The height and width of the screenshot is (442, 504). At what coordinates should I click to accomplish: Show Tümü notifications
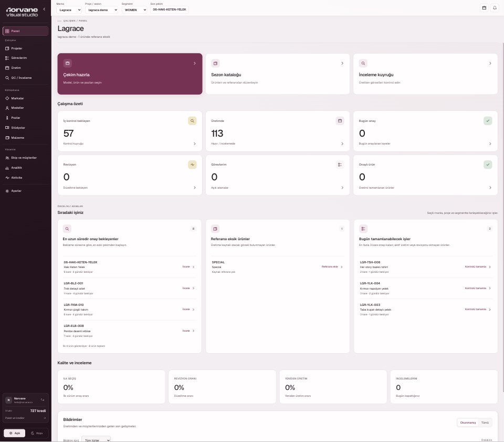pyautogui.click(x=485, y=423)
